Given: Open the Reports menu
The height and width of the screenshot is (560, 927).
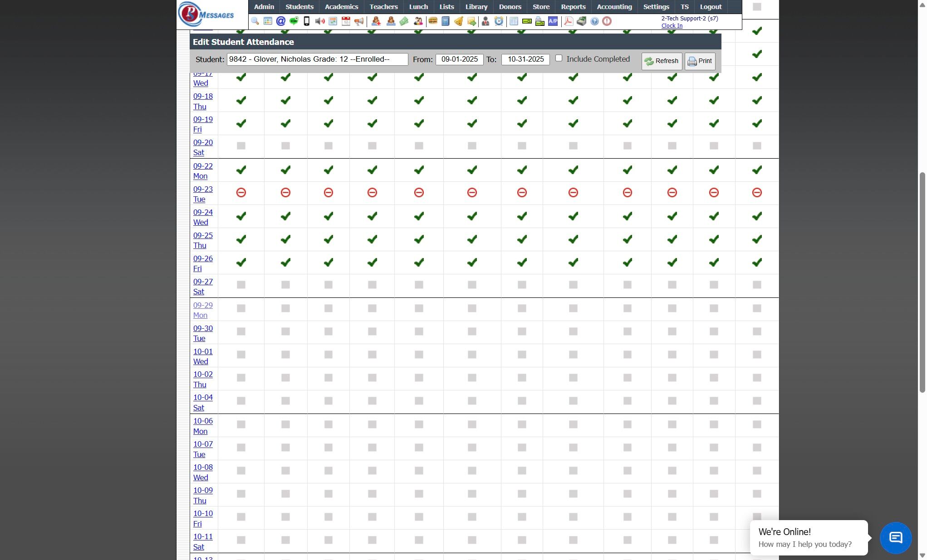Looking at the screenshot, I should point(573,7).
